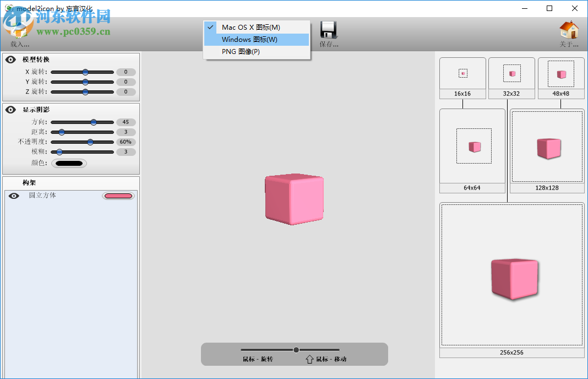Choose Windows 图标(W) menu entry
Image resolution: width=588 pixels, height=379 pixels.
pyautogui.click(x=257, y=40)
